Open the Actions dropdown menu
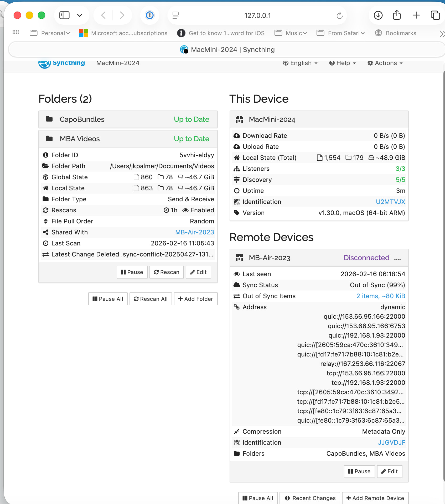The width and height of the screenshot is (445, 504). pyautogui.click(x=385, y=63)
